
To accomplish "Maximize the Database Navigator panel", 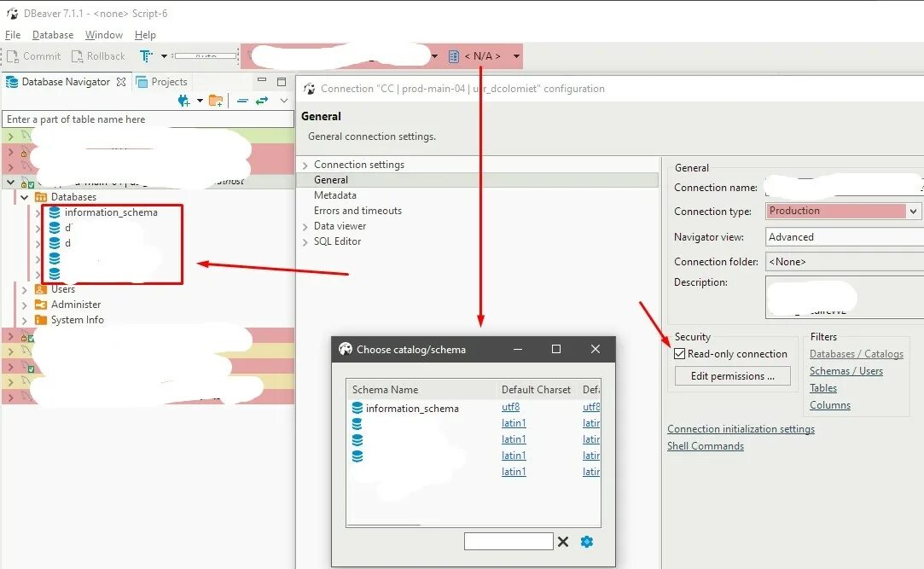I will pos(282,81).
